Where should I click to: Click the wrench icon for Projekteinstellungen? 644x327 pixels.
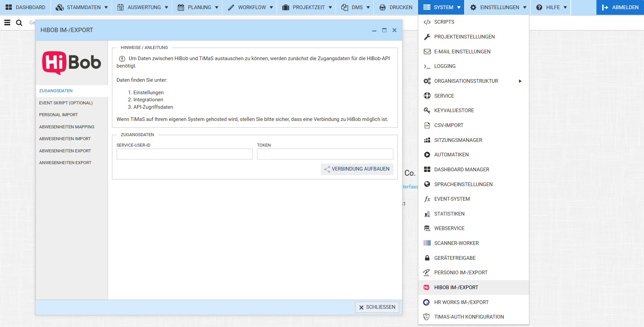(x=427, y=37)
